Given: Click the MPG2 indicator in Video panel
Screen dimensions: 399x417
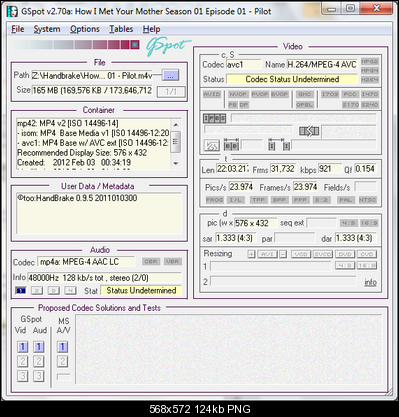Looking at the screenshot, I should [x=370, y=61].
